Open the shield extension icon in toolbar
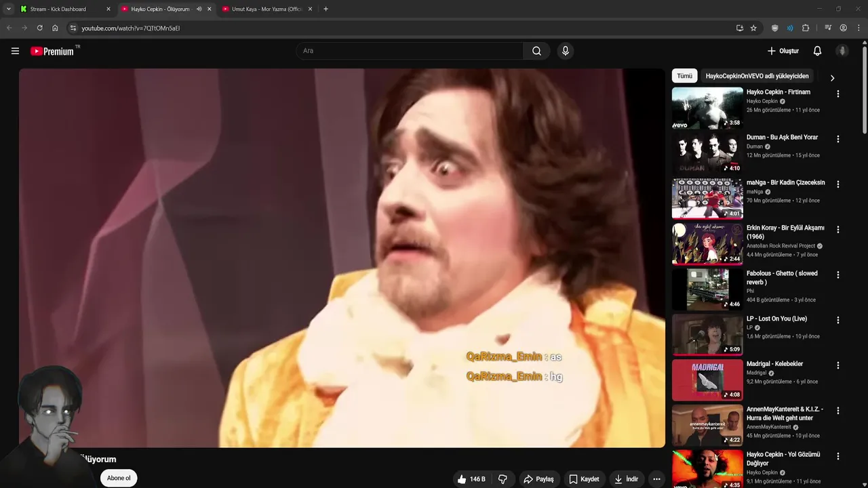868x488 pixels. (775, 28)
